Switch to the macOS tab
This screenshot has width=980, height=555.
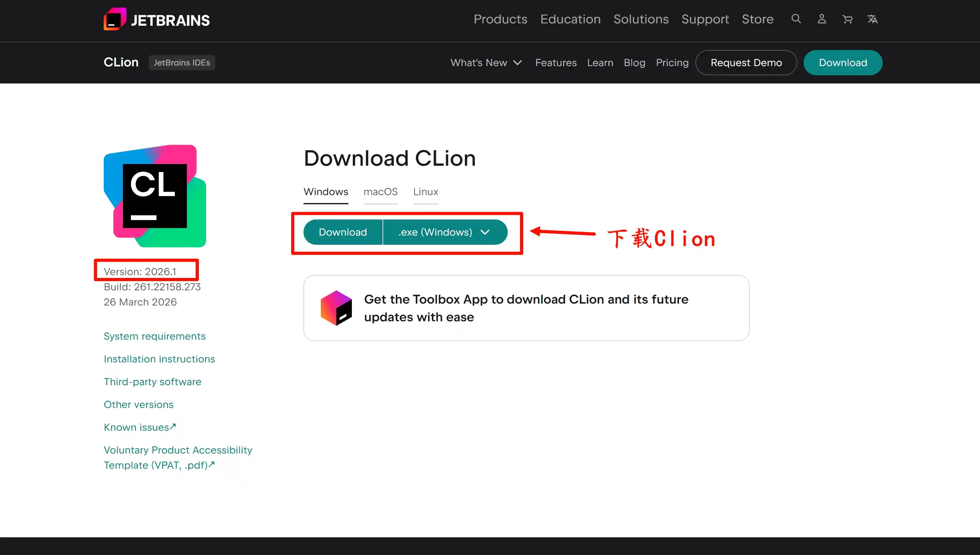(380, 192)
